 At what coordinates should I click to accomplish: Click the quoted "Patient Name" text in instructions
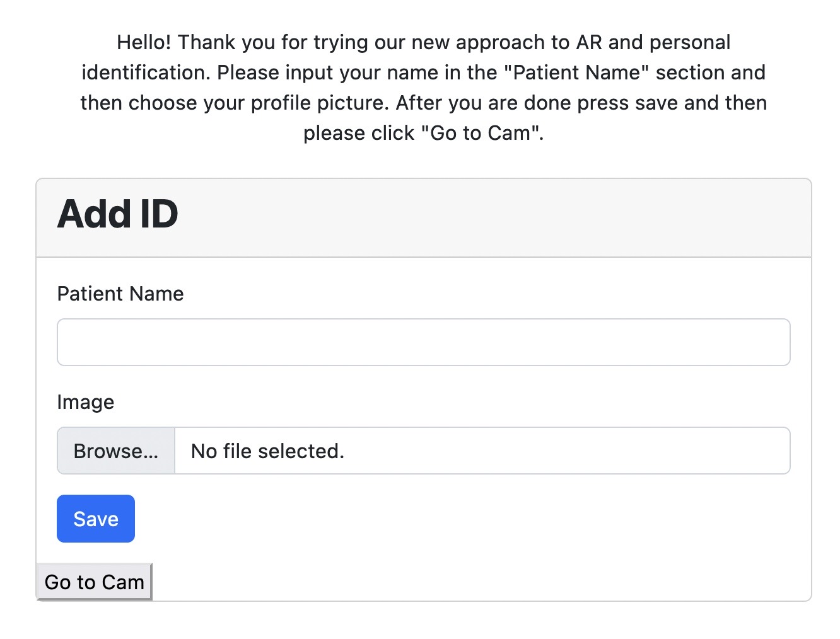pos(576,72)
